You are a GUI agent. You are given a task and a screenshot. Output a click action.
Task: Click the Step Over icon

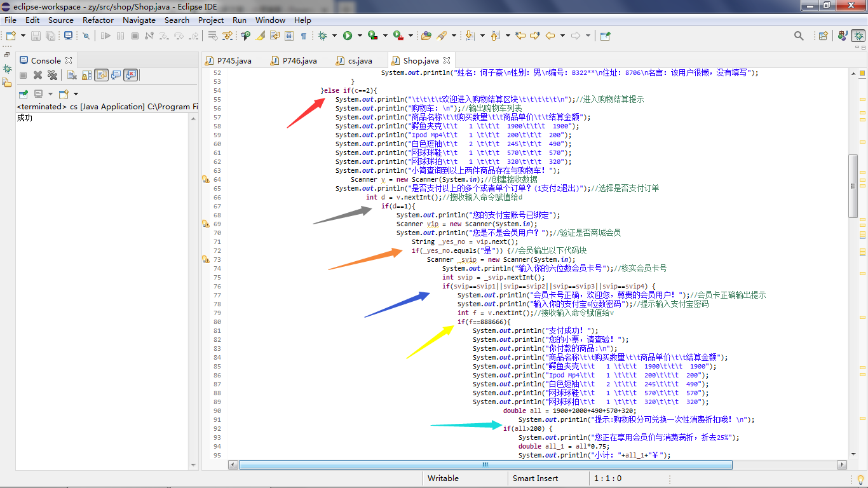(x=179, y=36)
